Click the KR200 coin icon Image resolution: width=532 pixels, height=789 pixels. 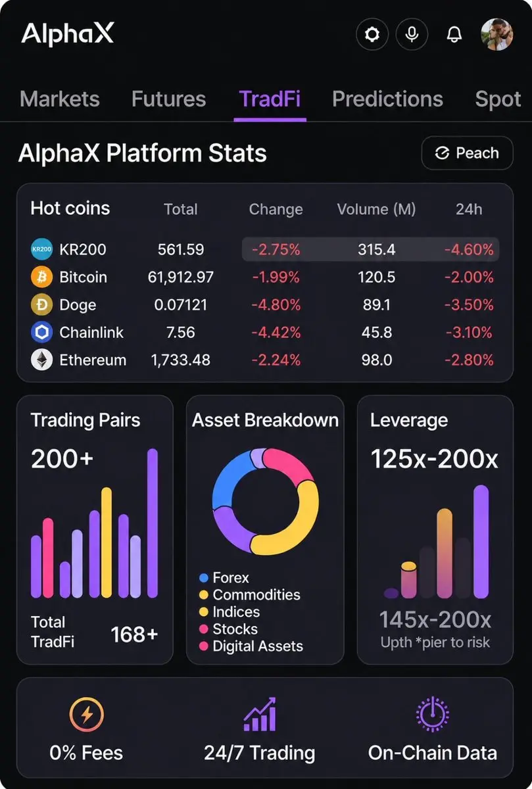tap(41, 250)
